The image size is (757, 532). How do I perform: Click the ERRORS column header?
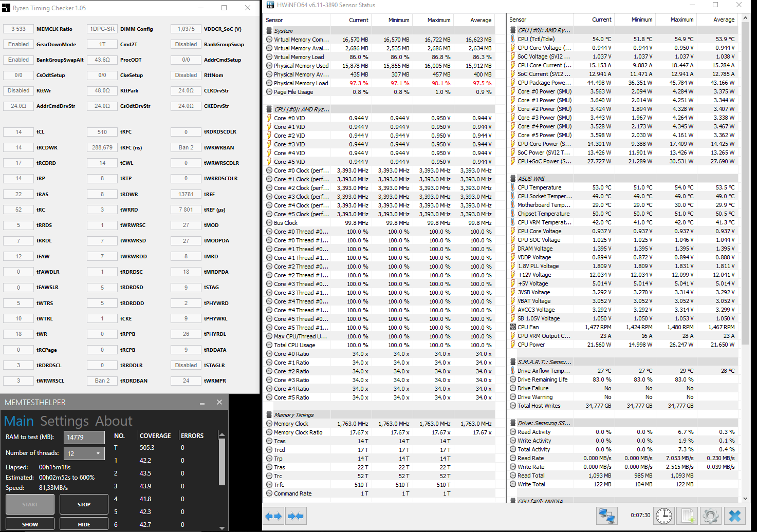pos(192,436)
